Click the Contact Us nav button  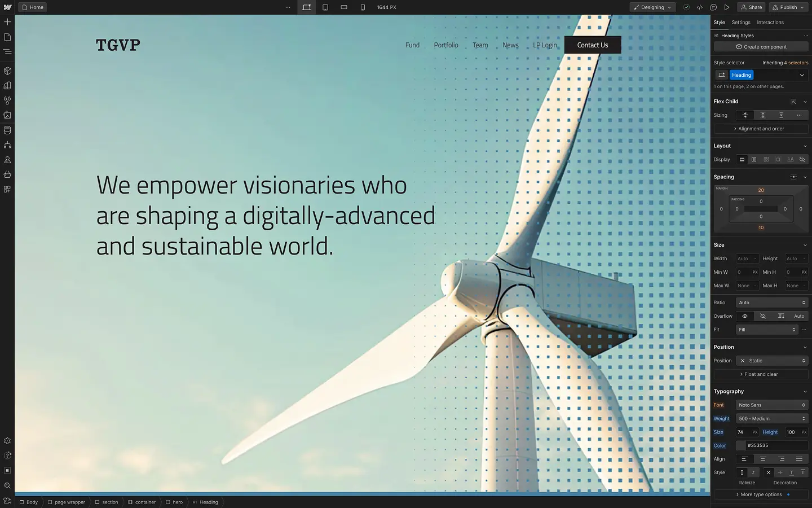tap(593, 45)
